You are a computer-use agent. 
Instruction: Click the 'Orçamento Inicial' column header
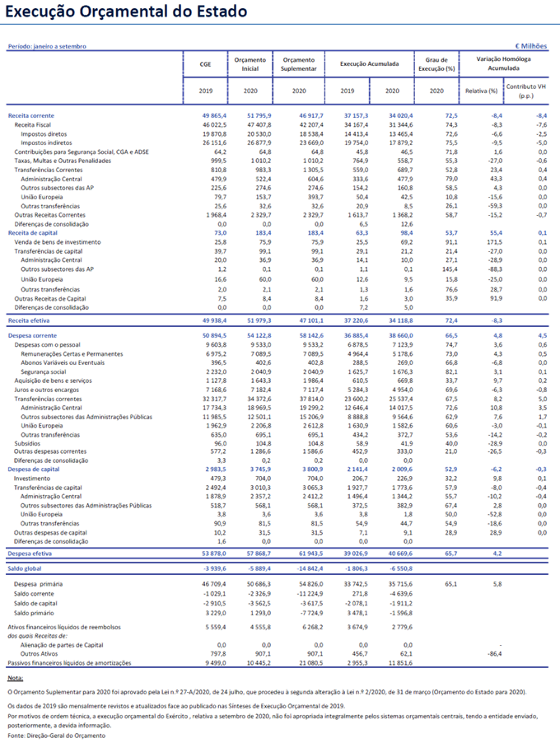click(x=250, y=64)
